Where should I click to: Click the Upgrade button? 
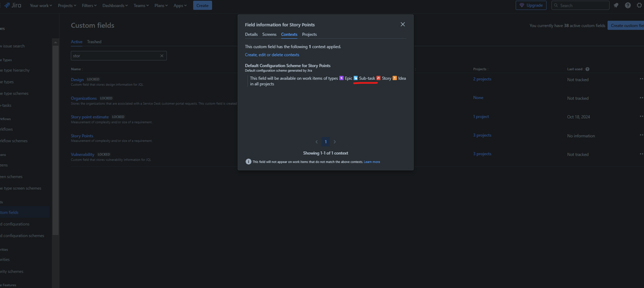[531, 5]
